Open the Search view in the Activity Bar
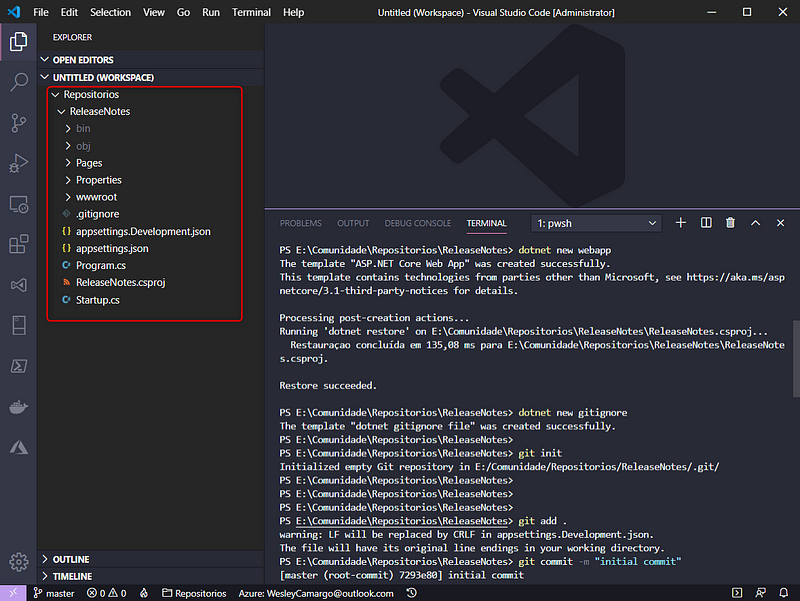Screen dimensions: 800x601 pos(18,83)
